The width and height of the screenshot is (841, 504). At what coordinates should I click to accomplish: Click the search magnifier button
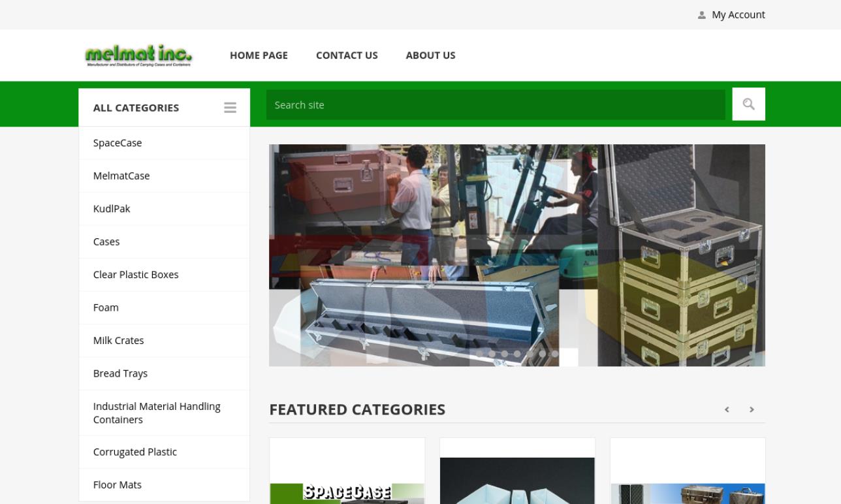pyautogui.click(x=748, y=104)
